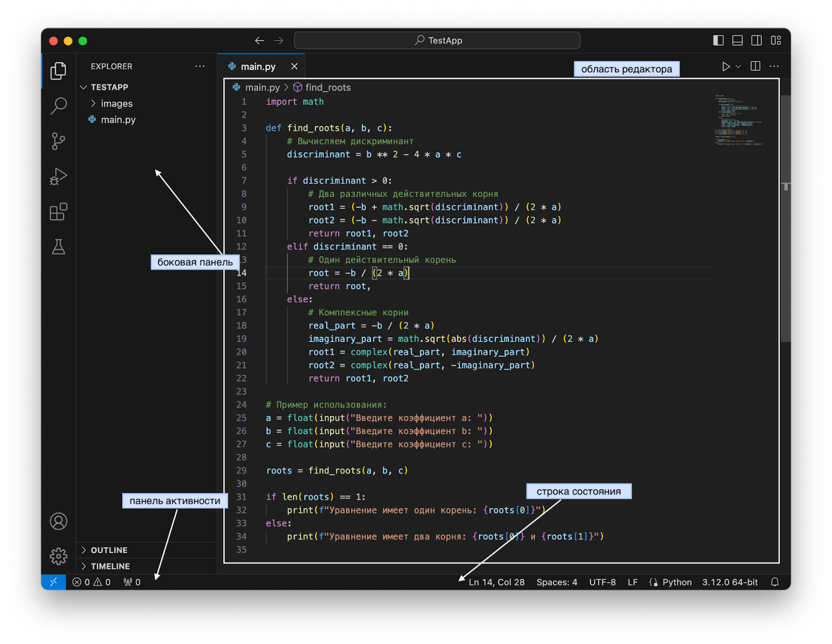The height and width of the screenshot is (644, 832).
Task: Click 'elif discriminant == 0:' line
Action: [x=347, y=246]
